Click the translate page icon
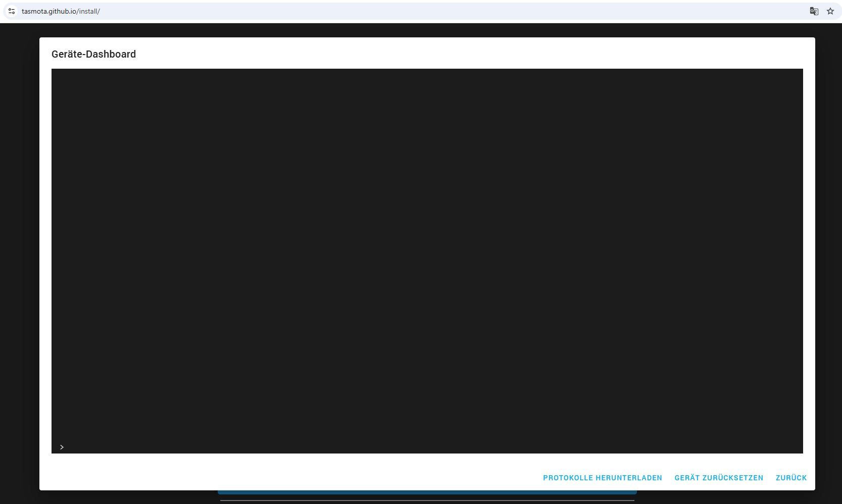Viewport: 842px width, 504px height. click(x=814, y=11)
